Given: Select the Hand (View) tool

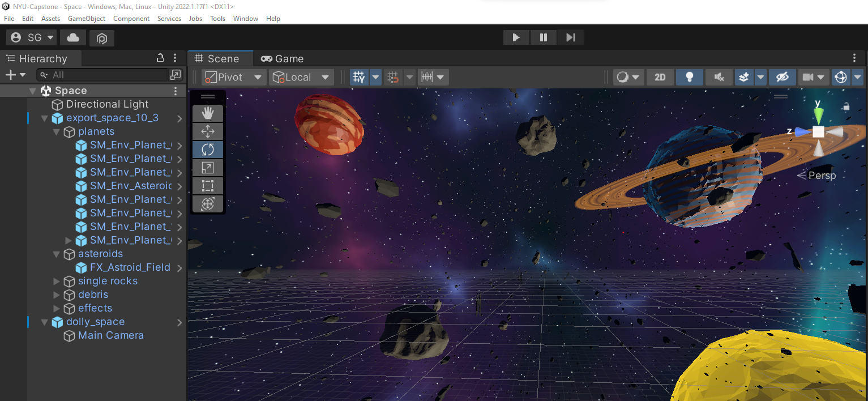Looking at the screenshot, I should point(208,113).
